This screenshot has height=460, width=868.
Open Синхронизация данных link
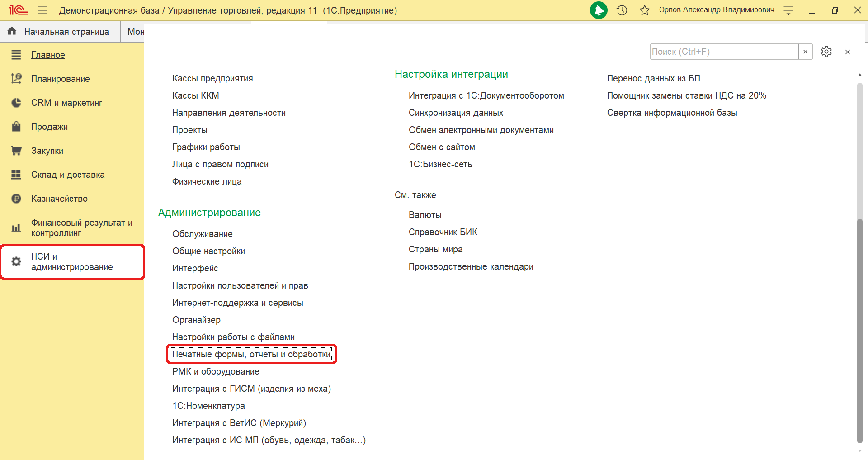tap(456, 113)
